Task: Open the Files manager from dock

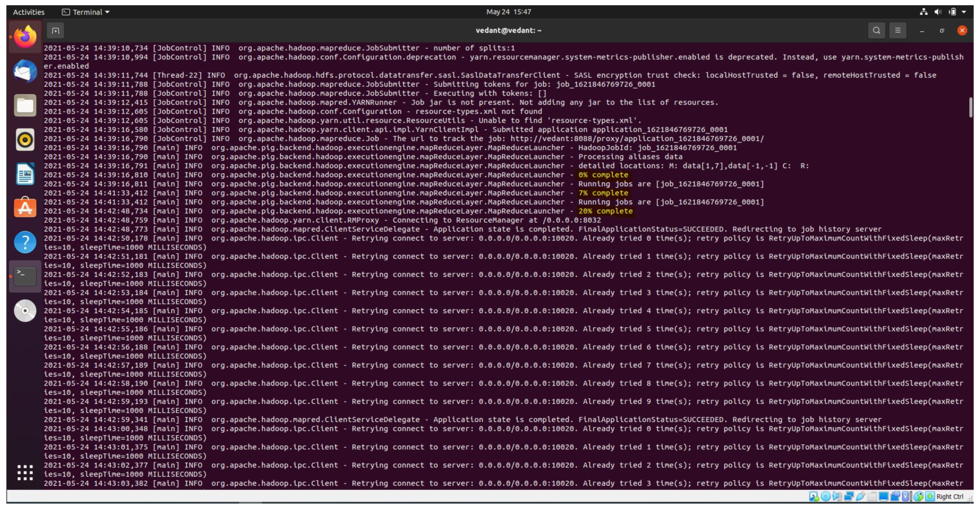Action: [x=25, y=105]
